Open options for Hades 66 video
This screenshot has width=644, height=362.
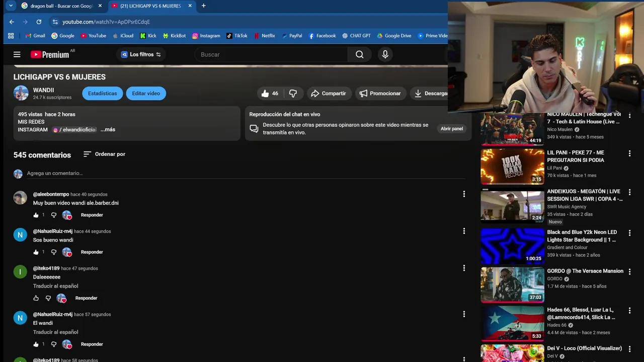click(x=629, y=311)
